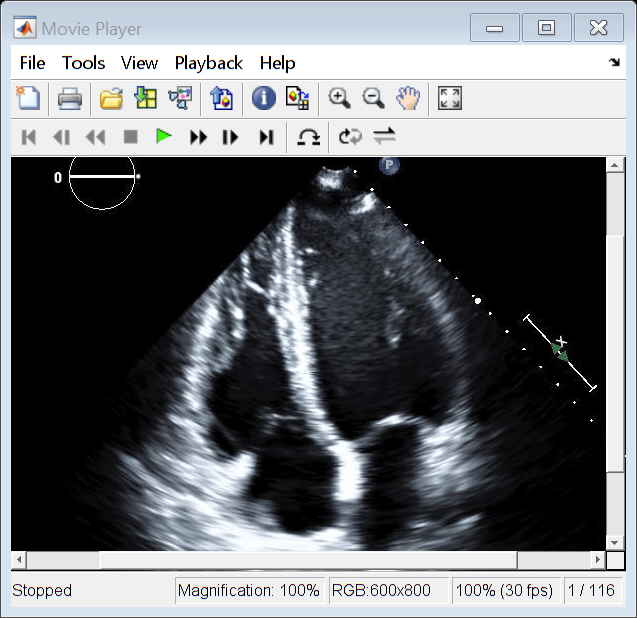Viewport: 637px width, 618px height.
Task: Click the dock window arrow in menu bar
Action: click(613, 63)
